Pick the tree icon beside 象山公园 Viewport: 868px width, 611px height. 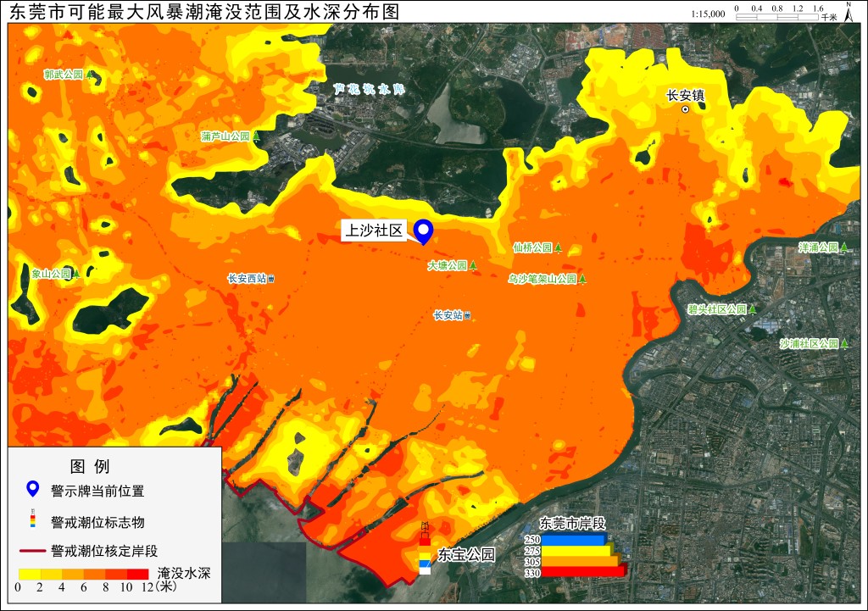pyautogui.click(x=76, y=274)
